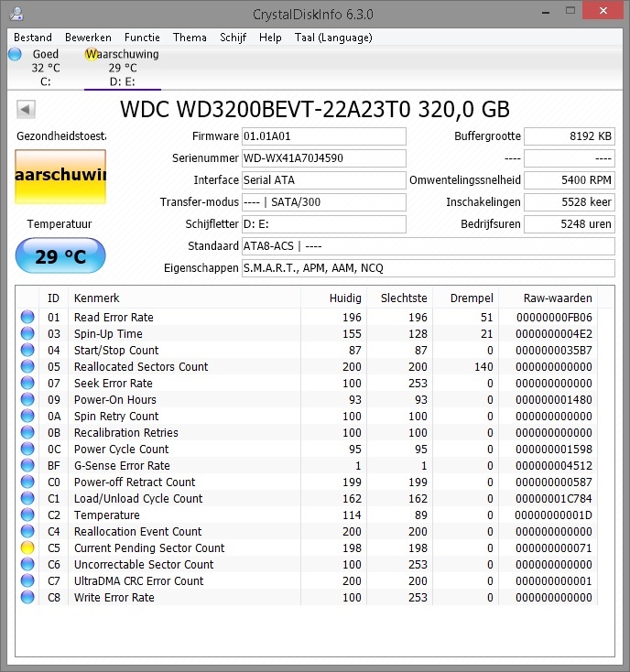Image resolution: width=630 pixels, height=672 pixels.
Task: Click status icon for Temperature attribute
Action: [x=27, y=515]
